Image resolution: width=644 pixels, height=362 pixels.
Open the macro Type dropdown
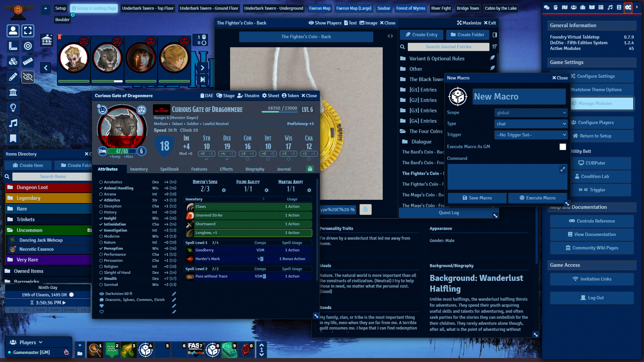(x=531, y=124)
